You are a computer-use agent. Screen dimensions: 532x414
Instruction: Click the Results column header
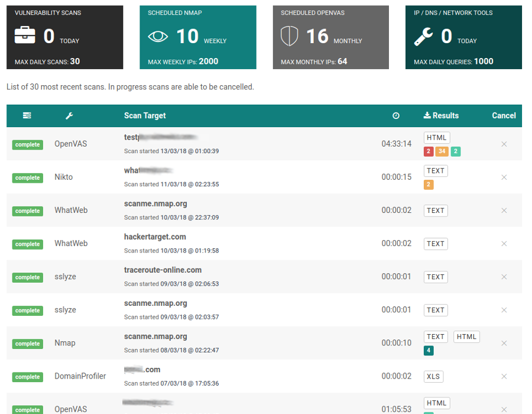(x=441, y=116)
